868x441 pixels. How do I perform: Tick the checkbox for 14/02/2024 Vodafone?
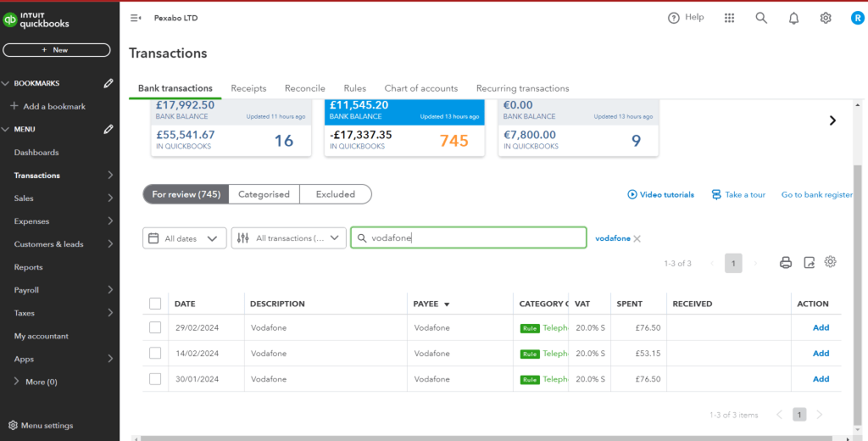[x=155, y=353]
